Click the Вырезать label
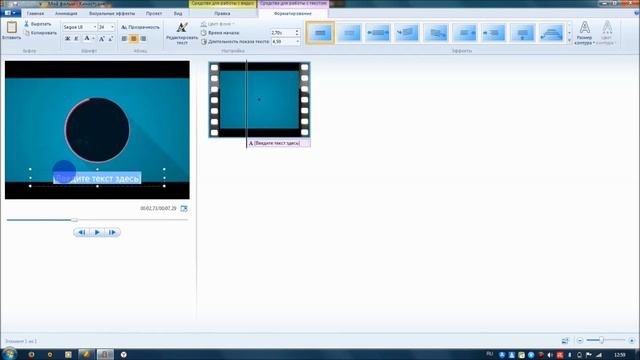 pyautogui.click(x=41, y=24)
